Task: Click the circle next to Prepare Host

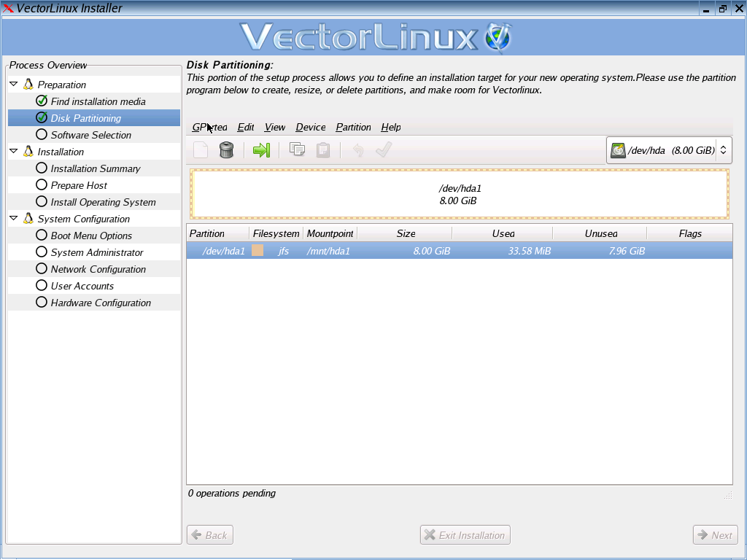Action: pos(42,184)
